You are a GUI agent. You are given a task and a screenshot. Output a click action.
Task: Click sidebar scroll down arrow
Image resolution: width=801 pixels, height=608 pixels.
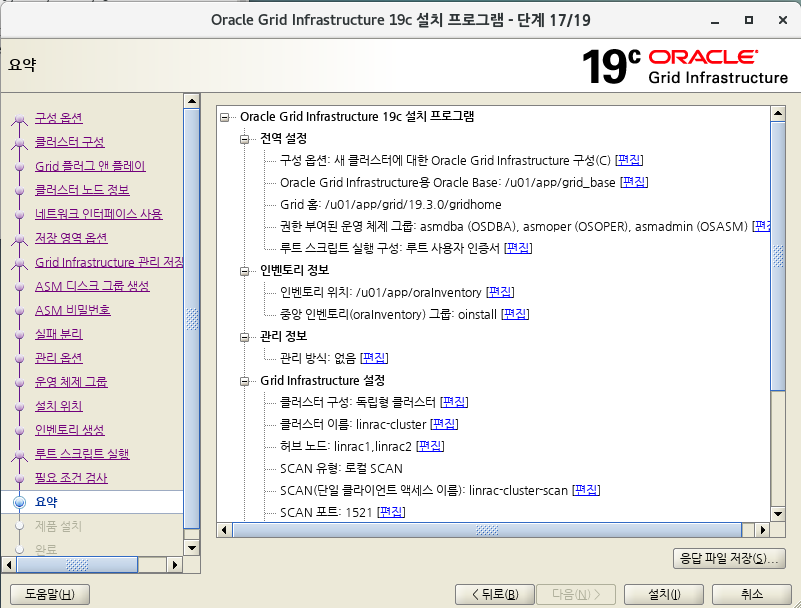(x=192, y=548)
